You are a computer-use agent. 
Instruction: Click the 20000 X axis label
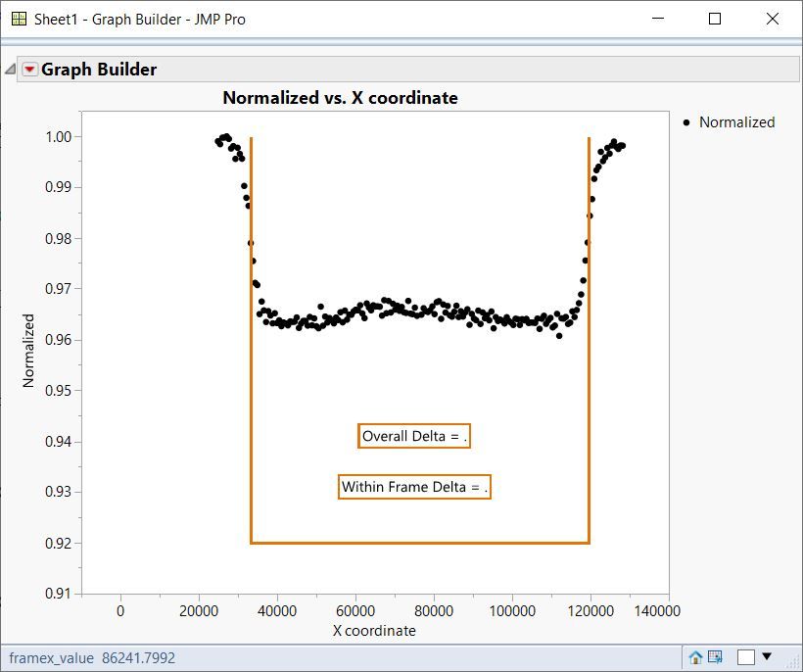[199, 610]
